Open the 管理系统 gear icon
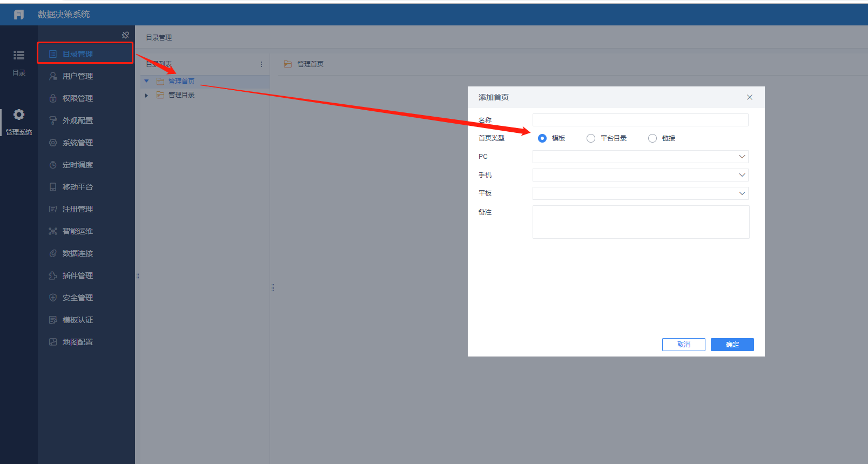The height and width of the screenshot is (464, 868). [19, 115]
